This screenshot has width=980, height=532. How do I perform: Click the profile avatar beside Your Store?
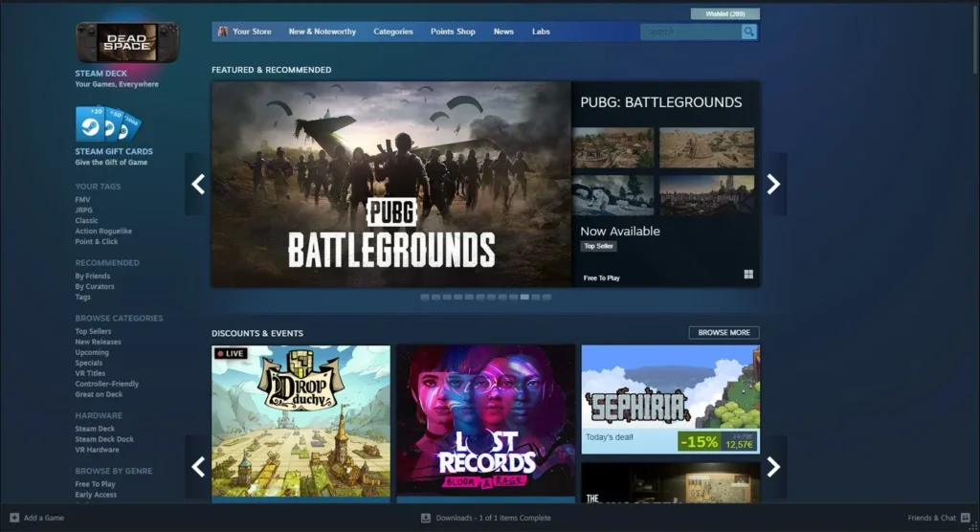tap(222, 32)
